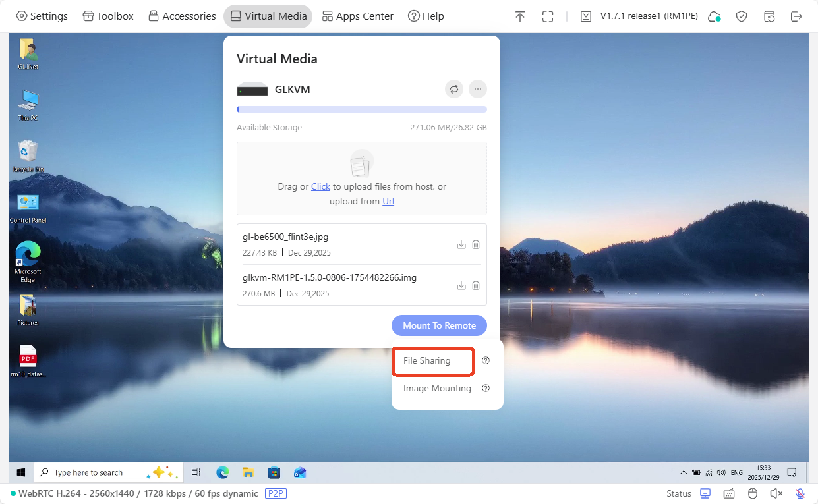Screen dimensions: 818x504
Task: Click the cloud connection status icon
Action: click(714, 15)
